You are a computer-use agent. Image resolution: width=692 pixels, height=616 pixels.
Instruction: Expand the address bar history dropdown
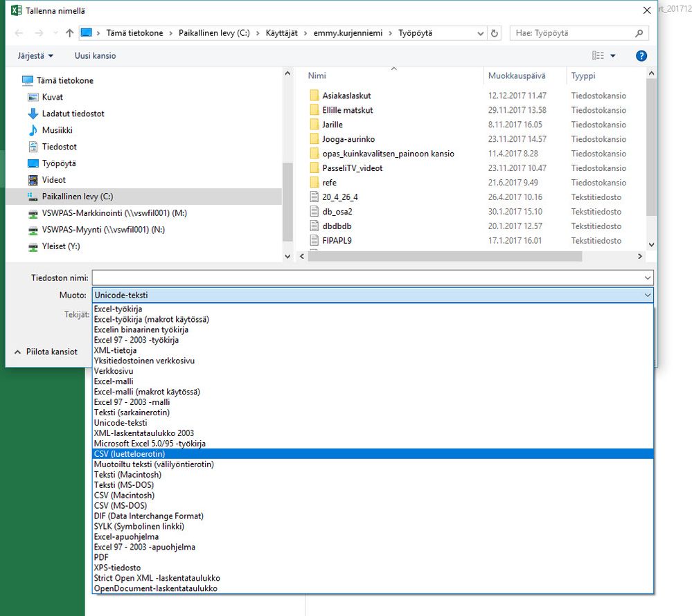click(481, 33)
